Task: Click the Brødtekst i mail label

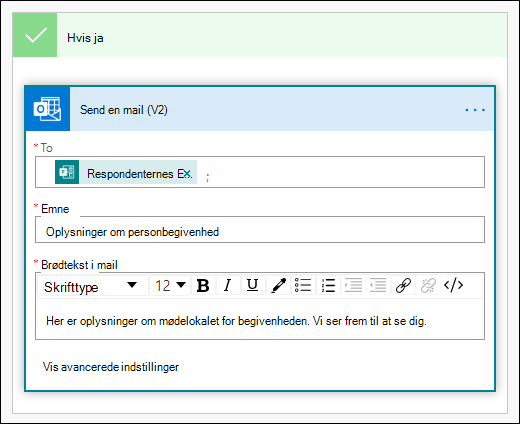Action: (x=79, y=265)
